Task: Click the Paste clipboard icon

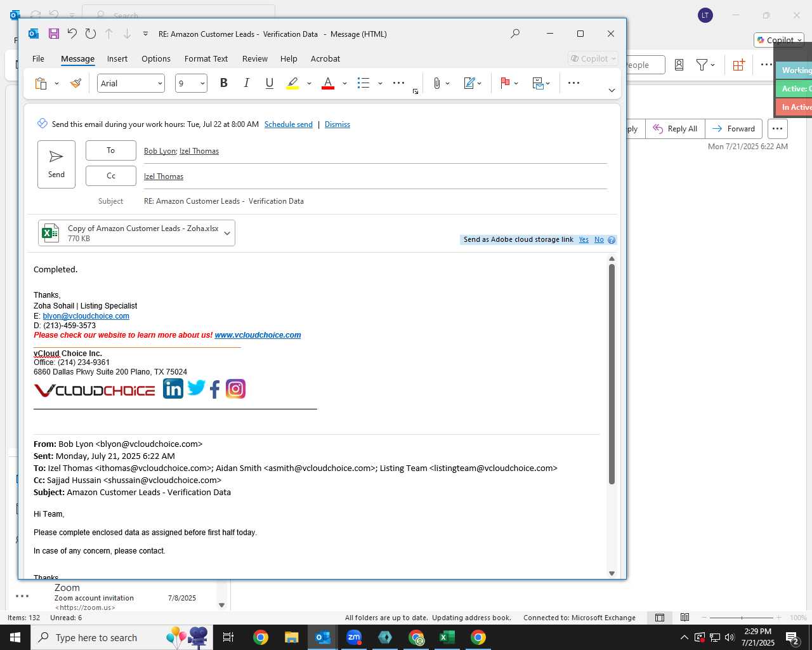Action: tap(41, 83)
